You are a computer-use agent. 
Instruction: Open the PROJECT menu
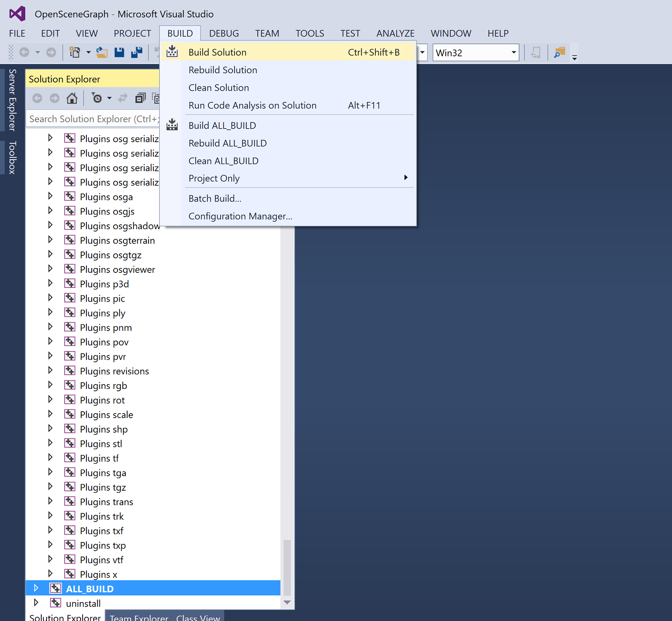(133, 34)
